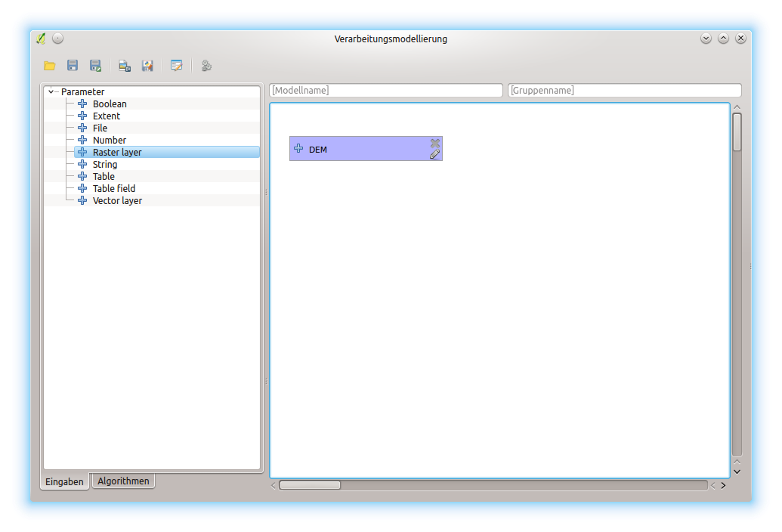Save the model with the floppy icon
Screen dimensions: 782x532
(73, 66)
